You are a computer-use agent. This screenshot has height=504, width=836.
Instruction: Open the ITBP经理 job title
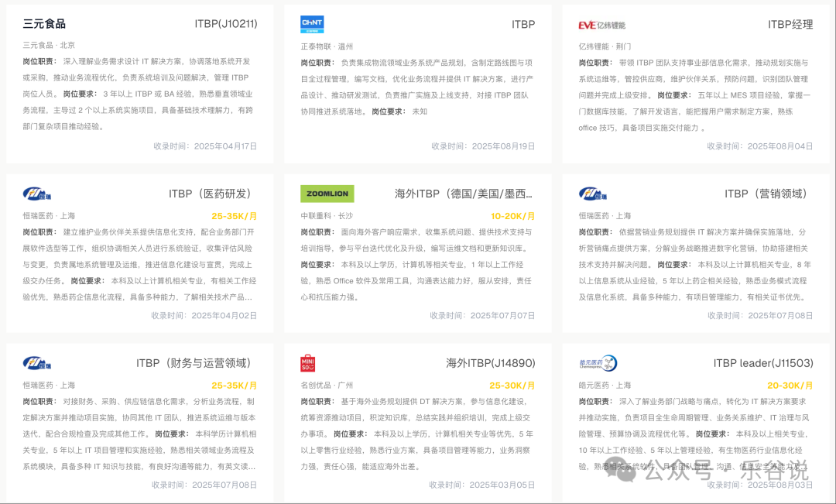click(790, 25)
